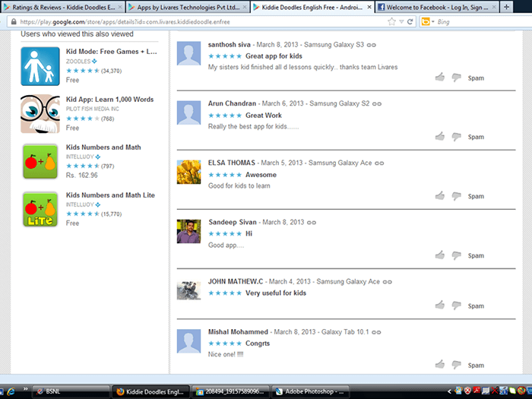The height and width of the screenshot is (399, 532).
Task: Thumbs down santhosh siva's review
Action: (456, 78)
